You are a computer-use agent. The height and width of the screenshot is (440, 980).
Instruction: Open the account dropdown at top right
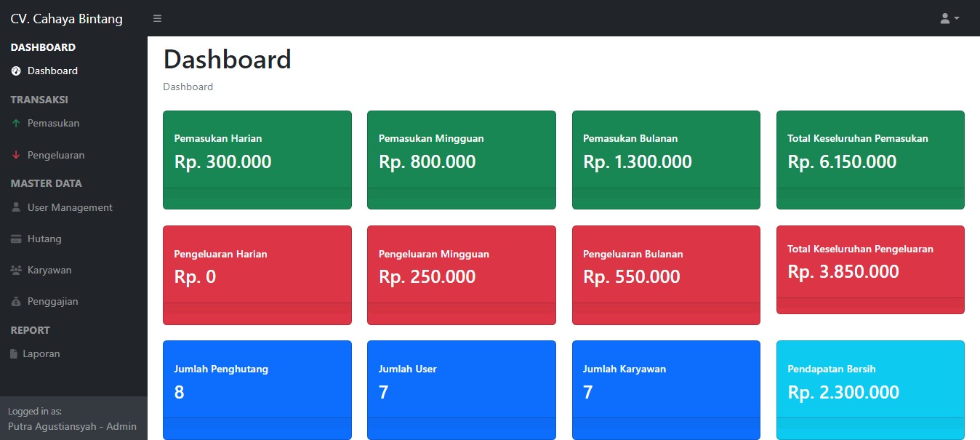coord(947,17)
